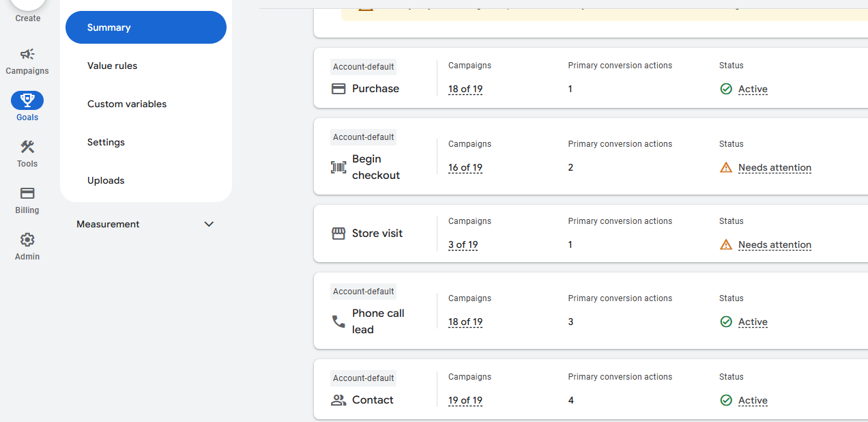Screen dimensions: 868x422
Task: Open the Campaigns megaphone icon
Action: pos(27,54)
